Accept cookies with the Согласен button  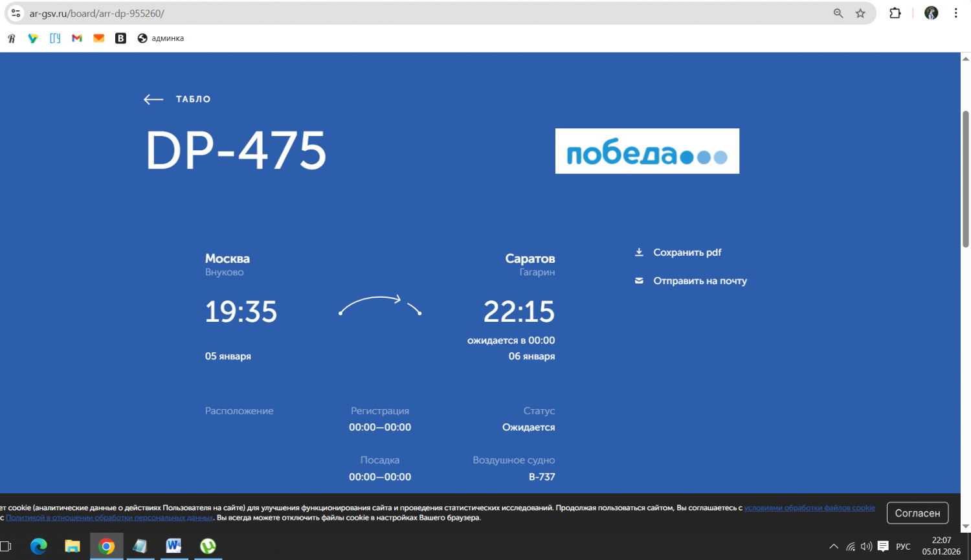(917, 513)
